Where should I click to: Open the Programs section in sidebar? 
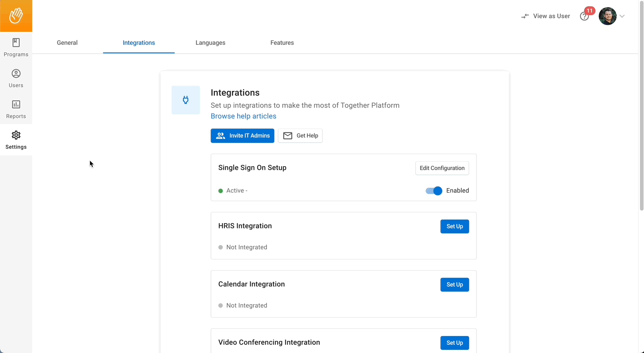pyautogui.click(x=16, y=47)
